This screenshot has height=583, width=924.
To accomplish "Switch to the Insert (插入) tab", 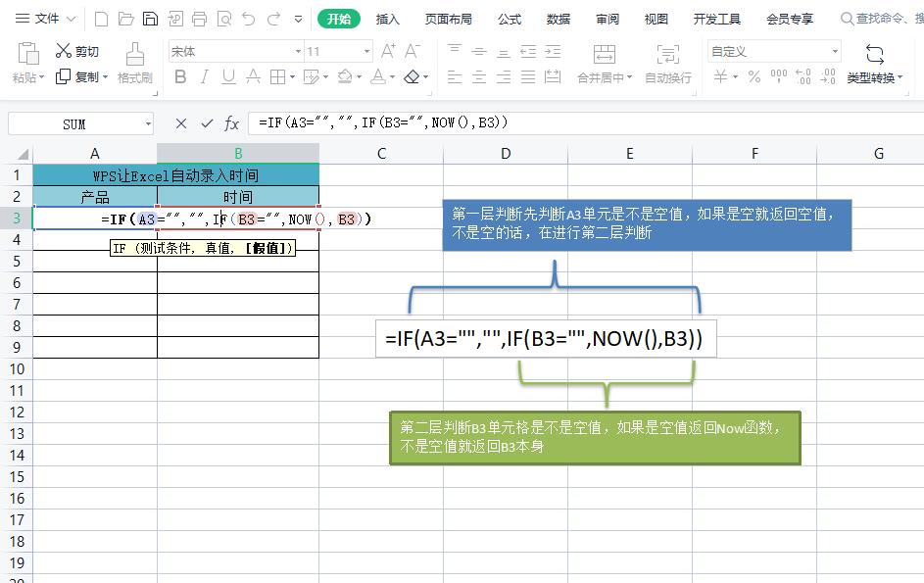I will [387, 19].
